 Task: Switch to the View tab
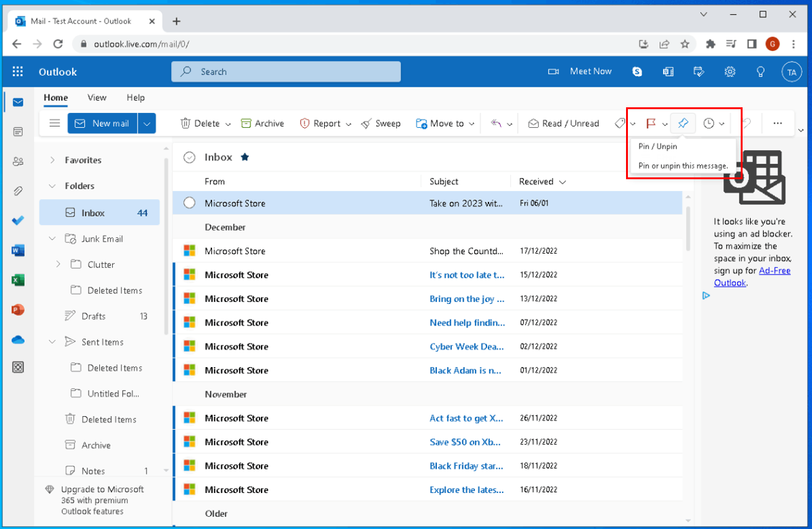tap(97, 97)
